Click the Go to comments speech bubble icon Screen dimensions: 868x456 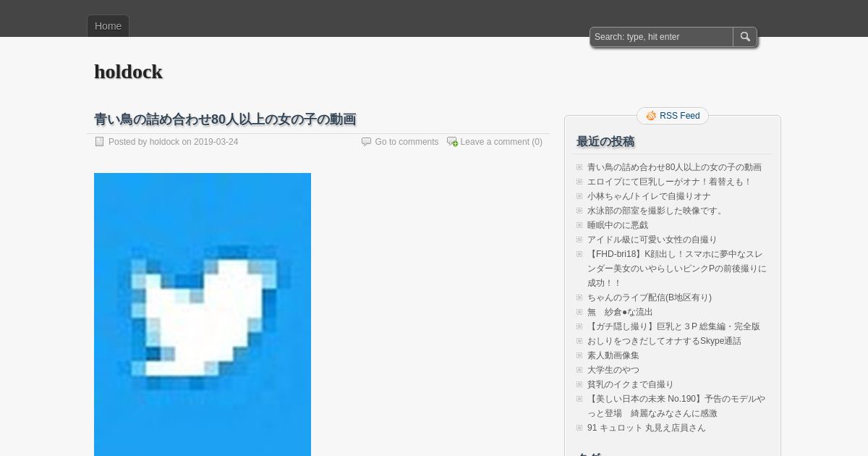[366, 142]
